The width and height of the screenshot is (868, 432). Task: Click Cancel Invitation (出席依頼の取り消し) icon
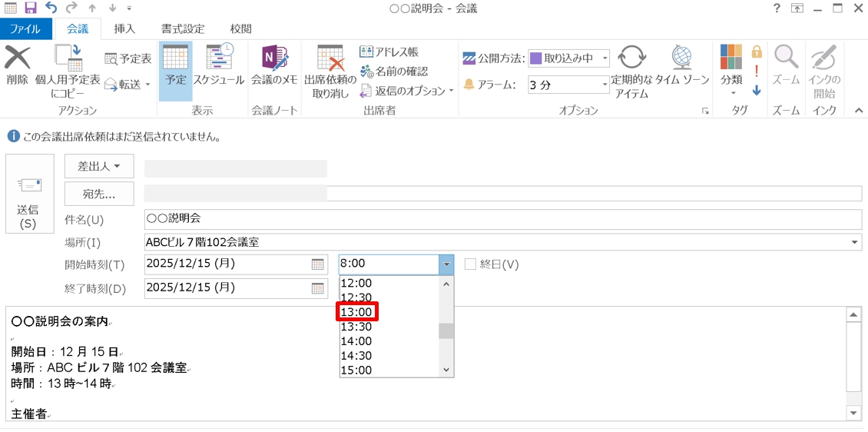(330, 59)
